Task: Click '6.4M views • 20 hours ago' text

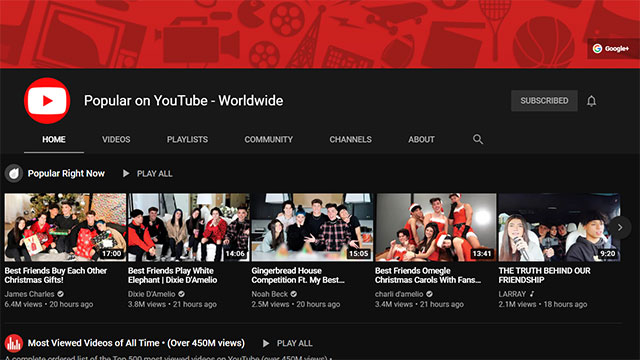Action: pyautogui.click(x=49, y=304)
